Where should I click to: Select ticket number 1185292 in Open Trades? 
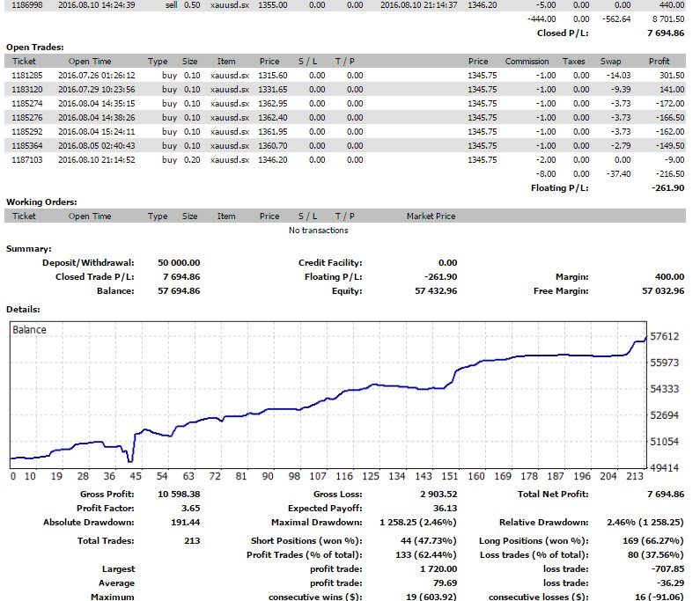[26, 132]
